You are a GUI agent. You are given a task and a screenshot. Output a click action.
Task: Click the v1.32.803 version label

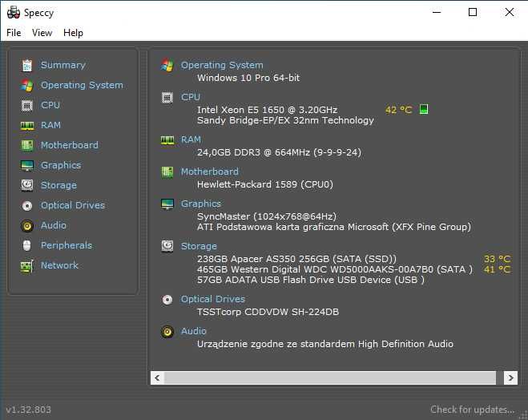(x=29, y=410)
